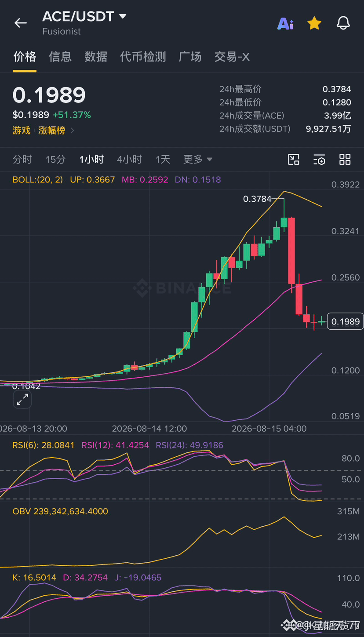
Task: Tap the RSI(12): 41.4254 value
Action: [116, 445]
